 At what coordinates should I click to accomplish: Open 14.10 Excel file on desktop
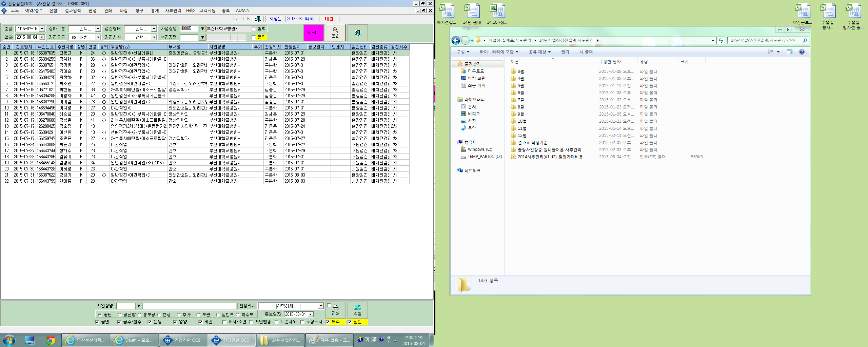coord(497,14)
